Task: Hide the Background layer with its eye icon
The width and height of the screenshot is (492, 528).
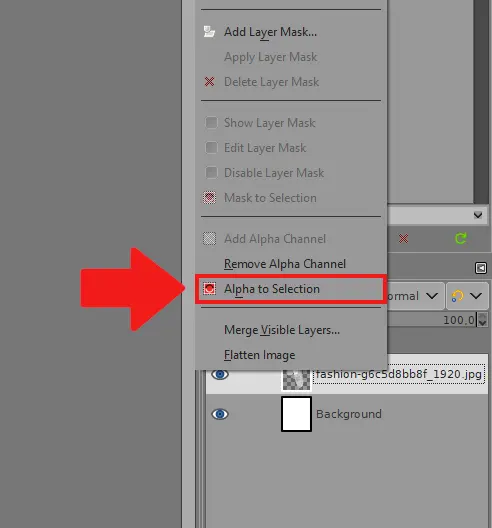Action: tap(220, 414)
